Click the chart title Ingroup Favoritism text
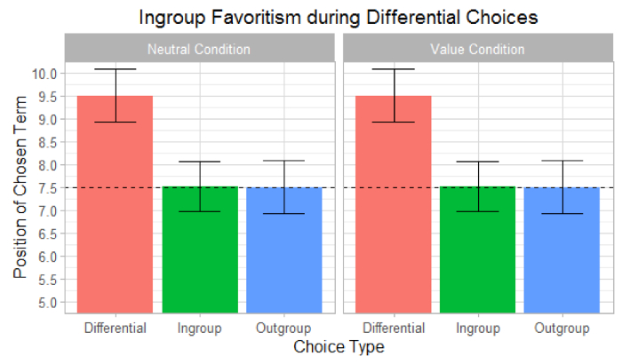This screenshot has height=364, width=622. [339, 17]
